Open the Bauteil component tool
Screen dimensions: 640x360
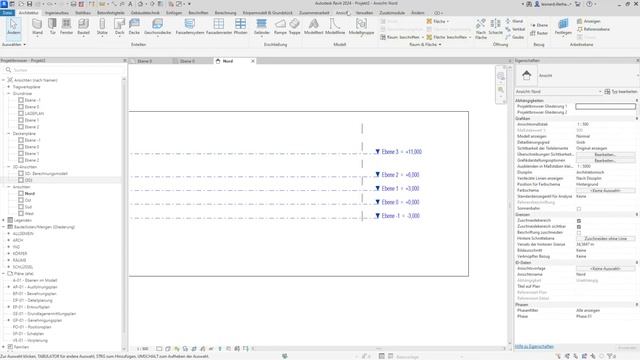pyautogui.click(x=83, y=27)
